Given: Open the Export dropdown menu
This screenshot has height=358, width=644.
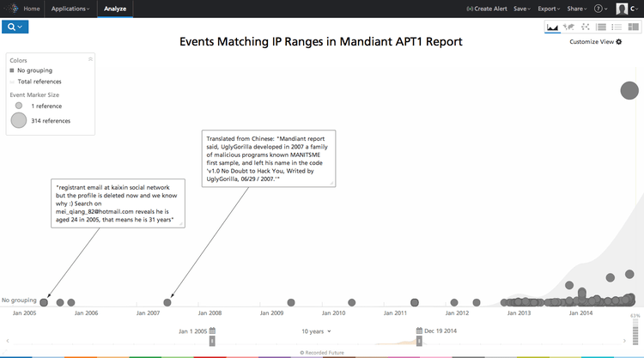Looking at the screenshot, I should click(549, 9).
